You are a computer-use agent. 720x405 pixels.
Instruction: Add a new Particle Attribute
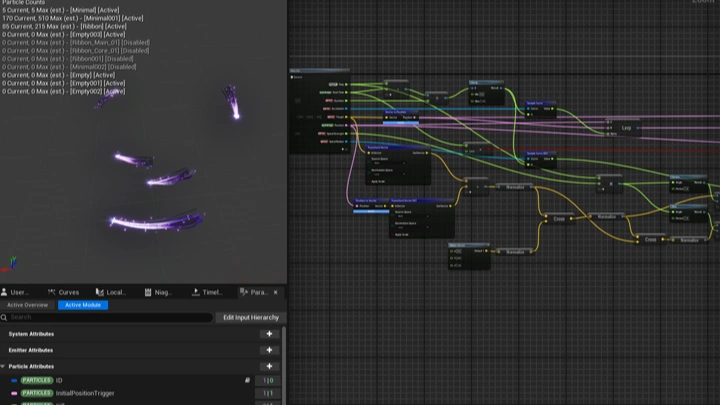coord(269,367)
